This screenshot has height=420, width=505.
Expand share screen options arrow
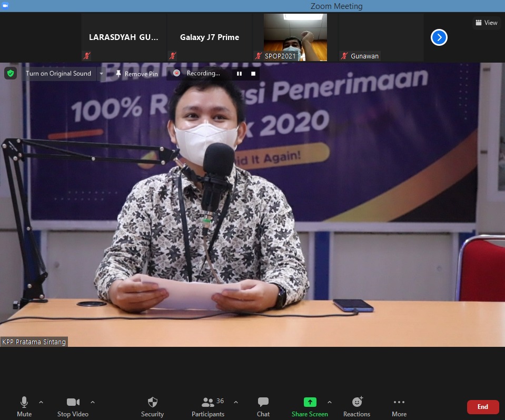pyautogui.click(x=330, y=402)
